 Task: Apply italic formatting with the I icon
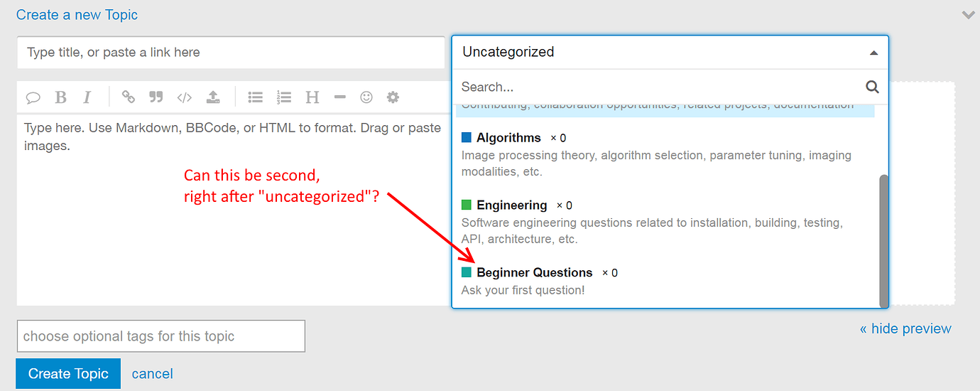(87, 97)
